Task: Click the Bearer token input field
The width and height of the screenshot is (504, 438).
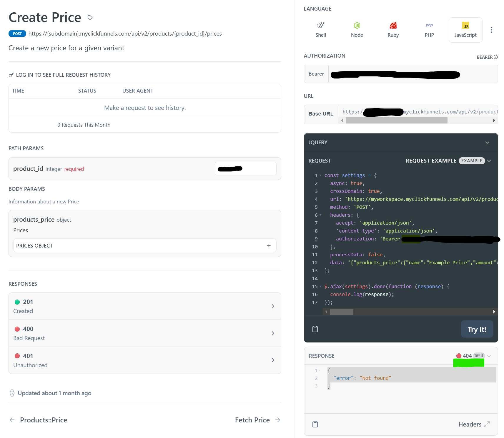Action: pyautogui.click(x=413, y=74)
